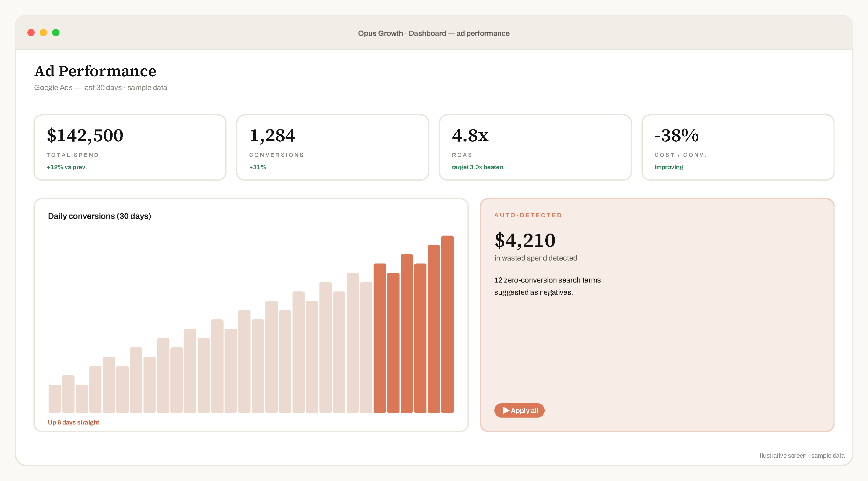This screenshot has width=868, height=481.
Task: Click the improving status text
Action: pyautogui.click(x=669, y=167)
